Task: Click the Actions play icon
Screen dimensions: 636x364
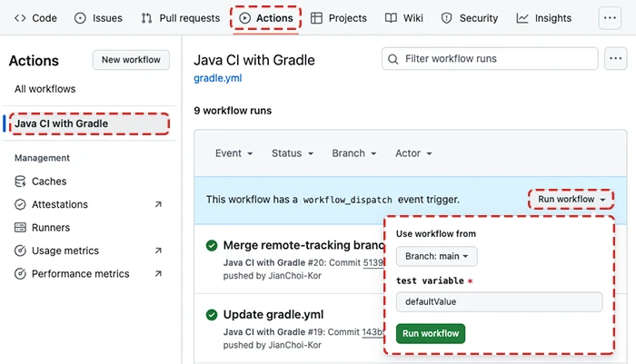Action: (244, 18)
